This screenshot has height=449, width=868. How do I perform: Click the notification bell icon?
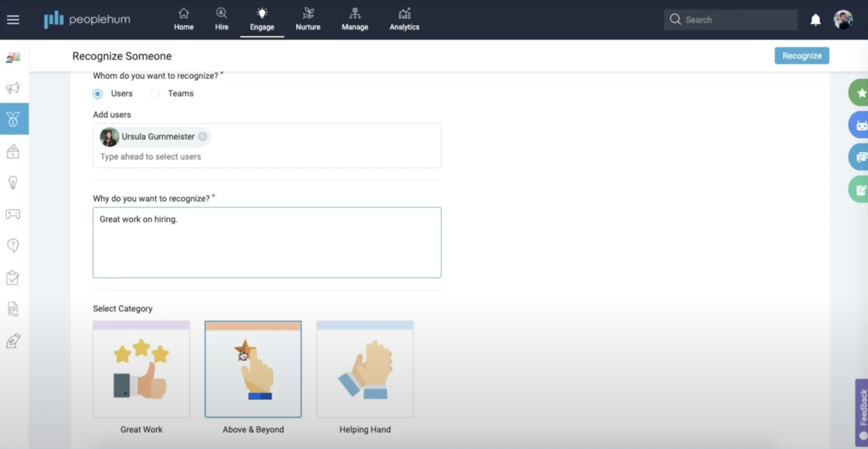click(x=815, y=19)
